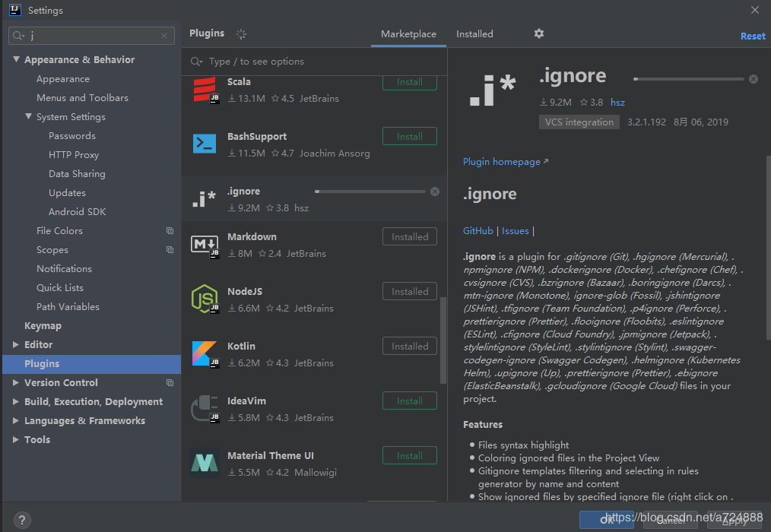
Task: Click the Markdown plugin icon
Action: coord(205,245)
